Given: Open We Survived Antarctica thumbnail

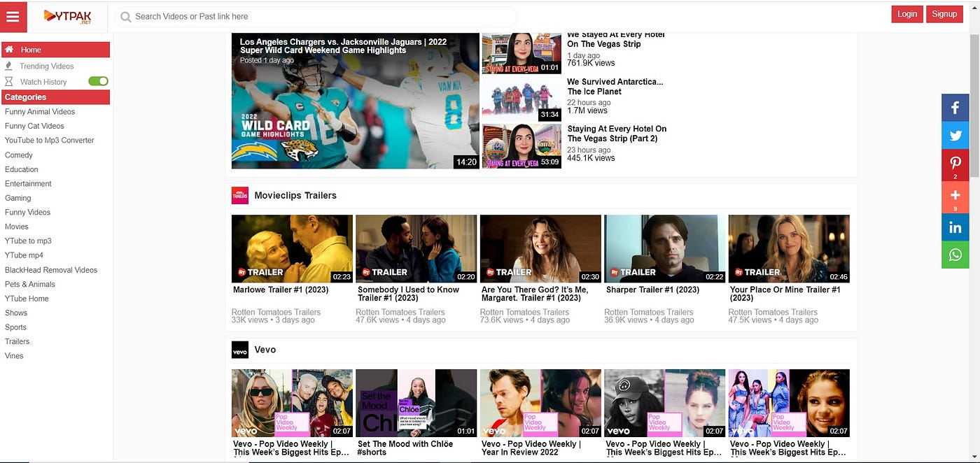Looking at the screenshot, I should point(521,99).
